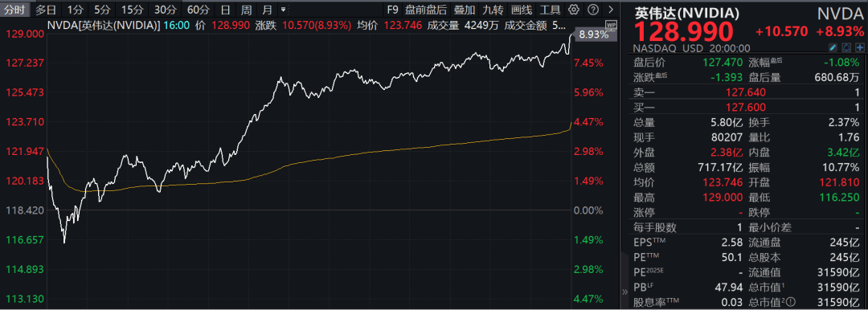
Task: Open the 工具 tools menu
Action: 551,10
